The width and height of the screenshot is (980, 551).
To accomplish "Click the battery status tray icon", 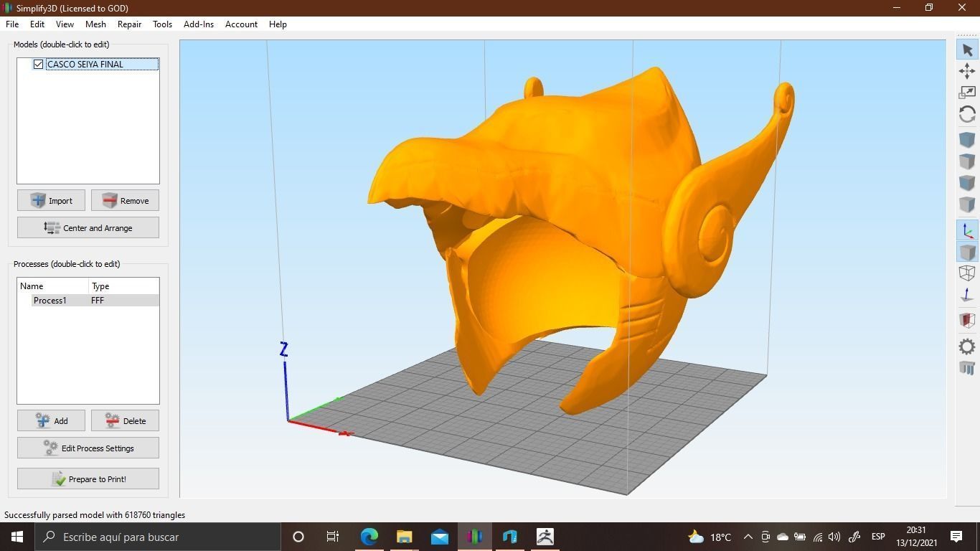I will click(800, 537).
